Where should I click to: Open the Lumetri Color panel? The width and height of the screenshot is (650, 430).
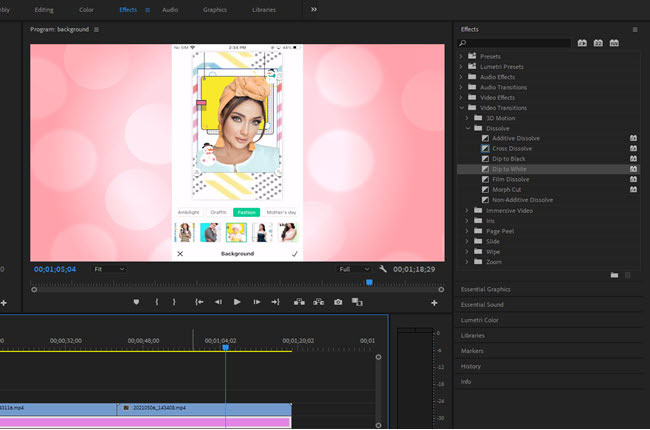(480, 320)
